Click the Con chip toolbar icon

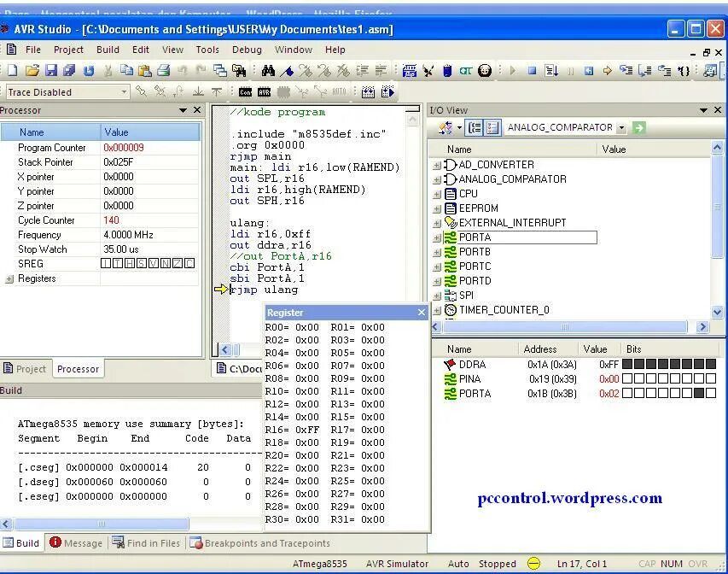(245, 92)
